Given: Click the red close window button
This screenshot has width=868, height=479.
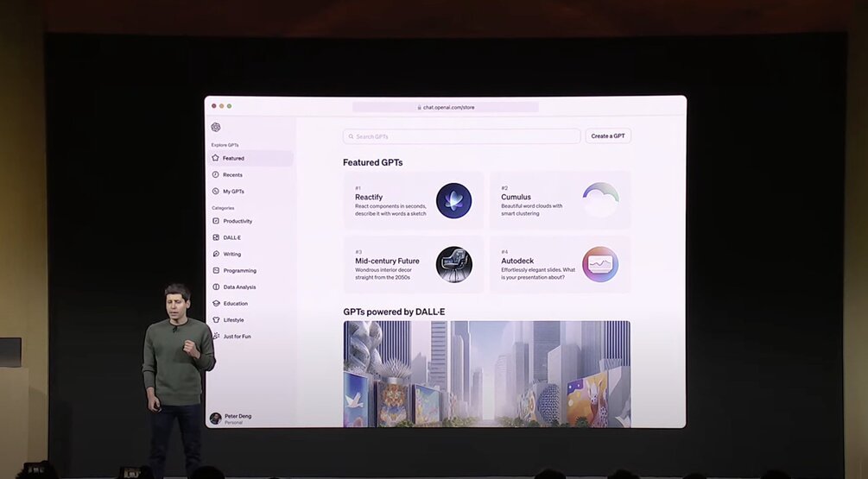Looking at the screenshot, I should point(213,106).
